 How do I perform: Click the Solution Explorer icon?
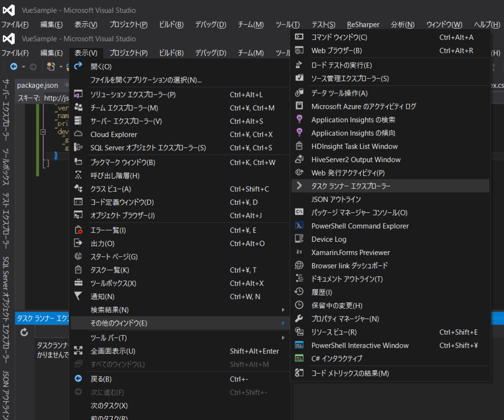pyautogui.click(x=78, y=94)
